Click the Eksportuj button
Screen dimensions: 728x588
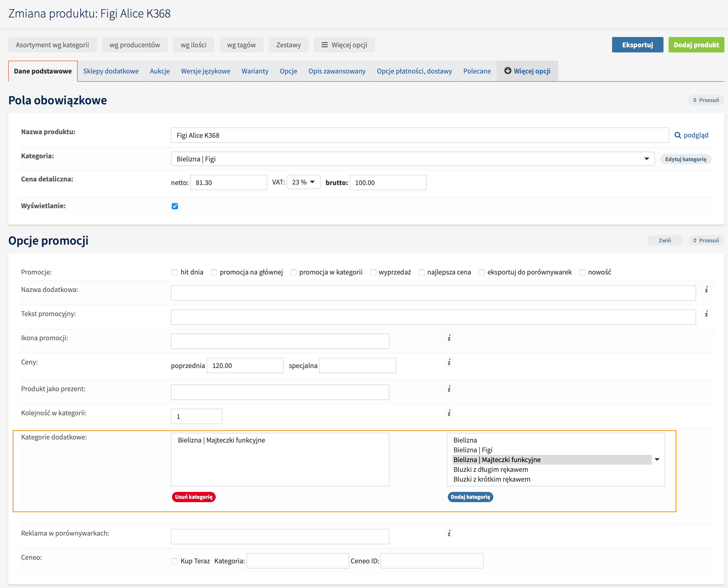[x=637, y=45]
